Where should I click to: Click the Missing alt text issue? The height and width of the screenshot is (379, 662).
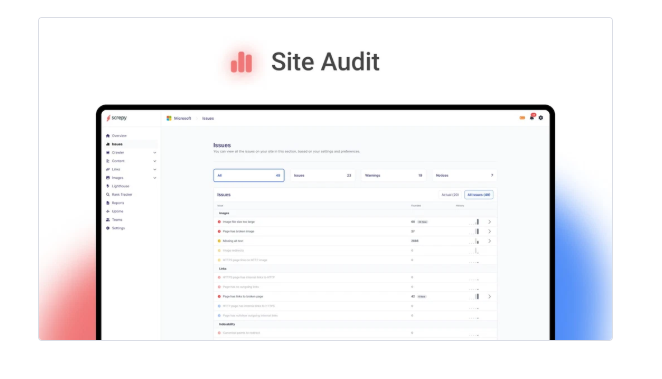point(233,241)
